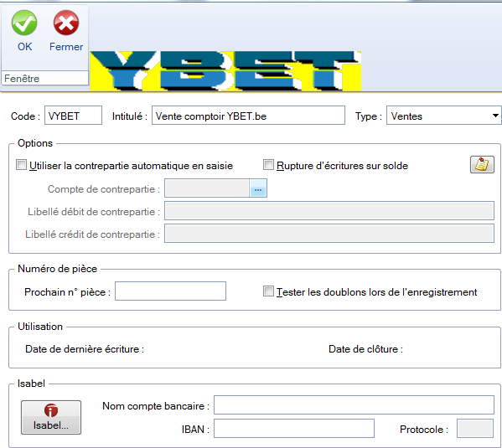Click the Libellé débit de contrepartie field

coord(329,211)
